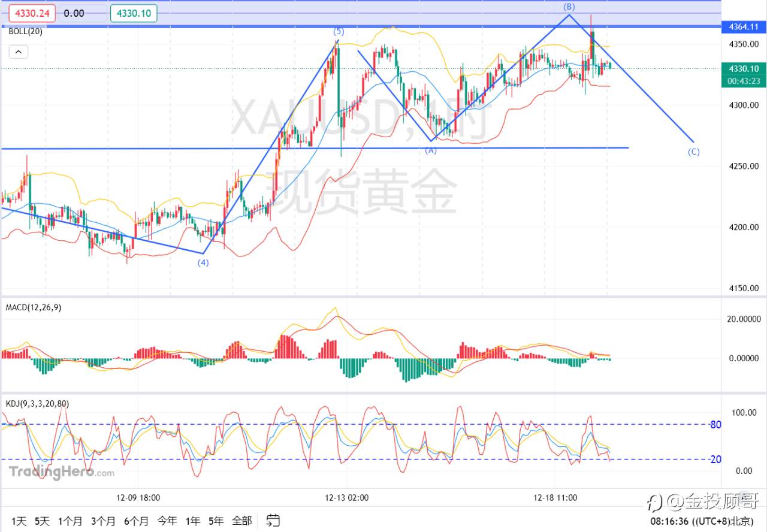Open the custom date range calendar icon
Screen dimensions: 767x532
(273, 521)
